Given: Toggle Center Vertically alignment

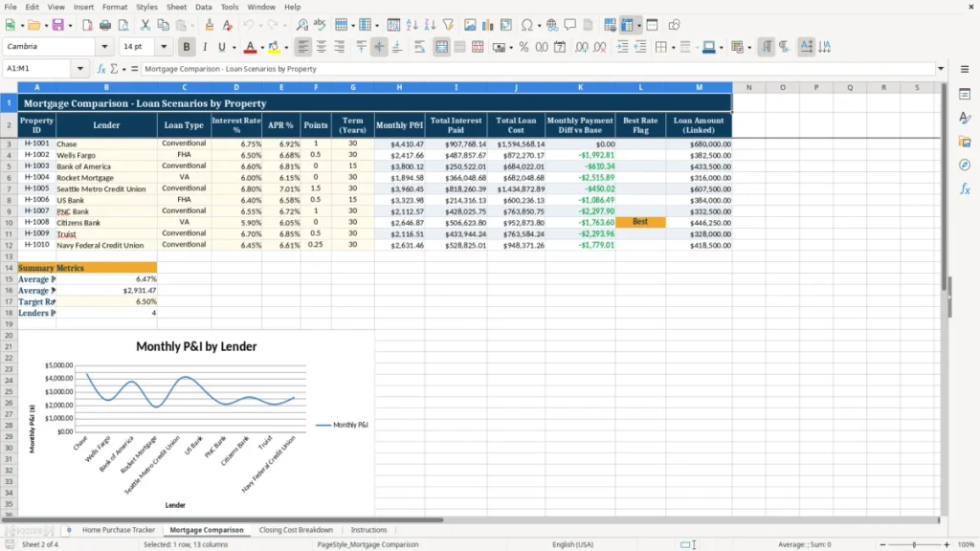Looking at the screenshot, I should (379, 47).
